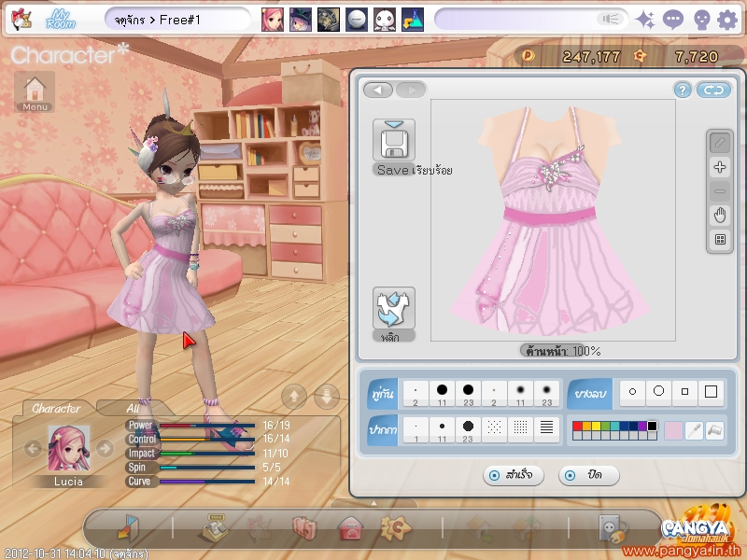Screen dimensions: 747x560
Task: Select the size 23 octagon pen
Action: (469, 430)
